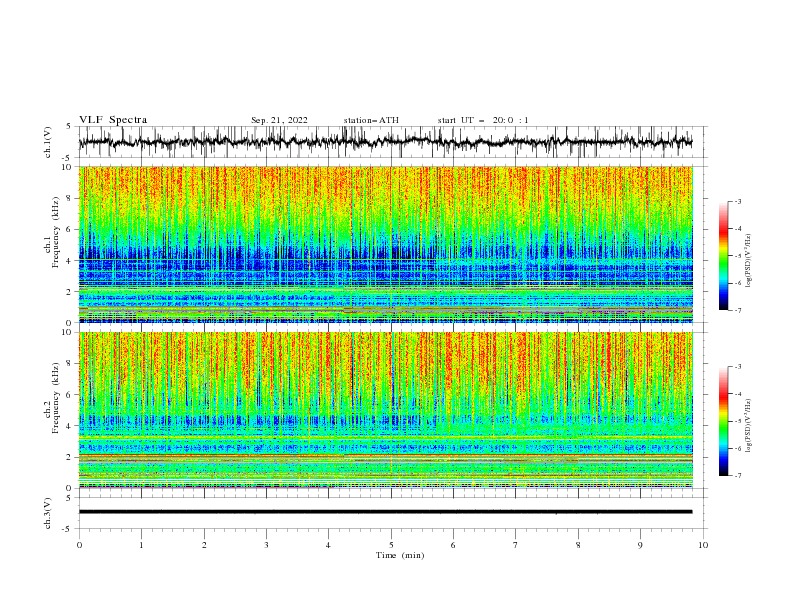Click the ch.2 spectrogram plot
Viewport: 792px width, 612px height.
[386, 410]
